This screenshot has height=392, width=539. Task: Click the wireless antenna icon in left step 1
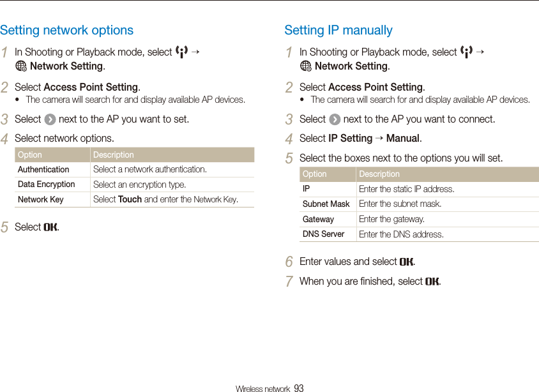181,52
